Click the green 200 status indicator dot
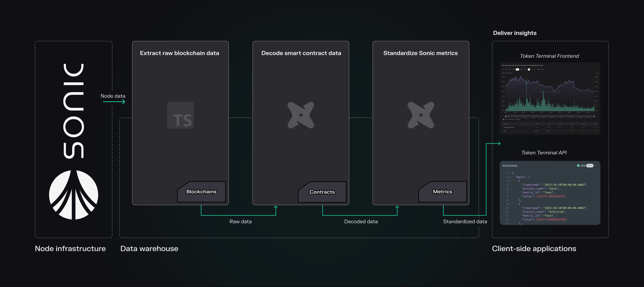 point(578,166)
